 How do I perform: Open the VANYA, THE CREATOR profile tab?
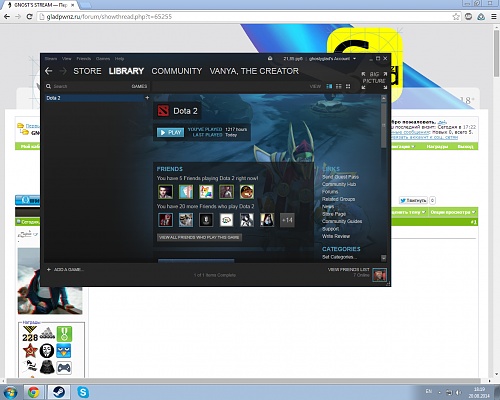254,71
